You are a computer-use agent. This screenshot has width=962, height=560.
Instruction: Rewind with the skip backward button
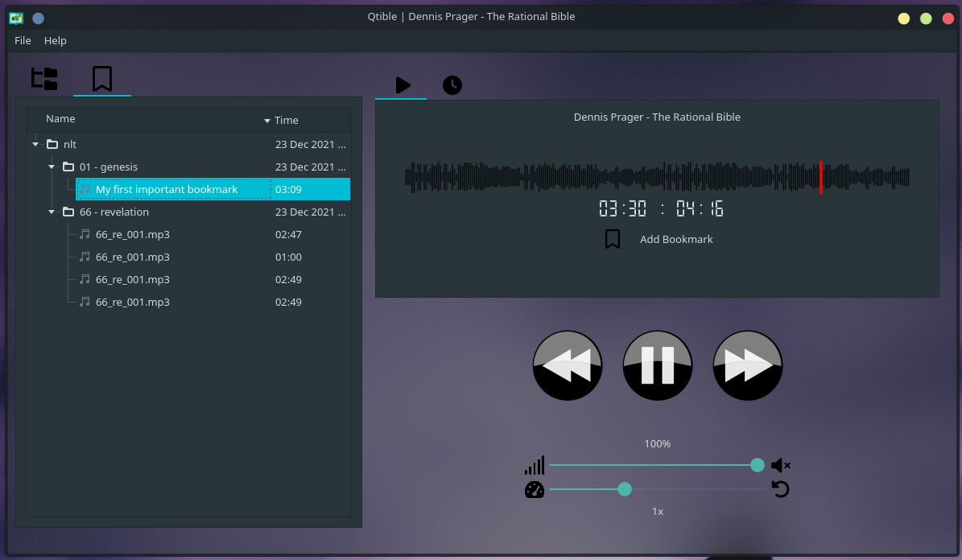pos(568,365)
